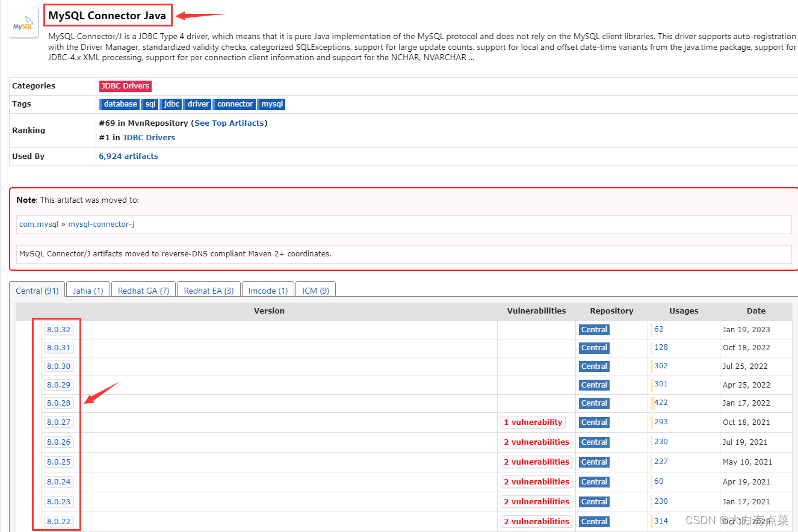Open Central repository badge for 8.0.32
This screenshot has width=798, height=532.
tap(594, 330)
